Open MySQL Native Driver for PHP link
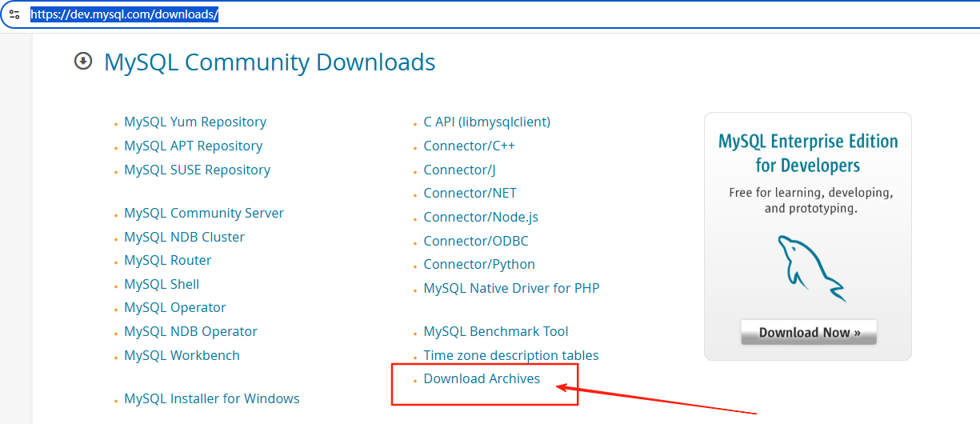 511,288
